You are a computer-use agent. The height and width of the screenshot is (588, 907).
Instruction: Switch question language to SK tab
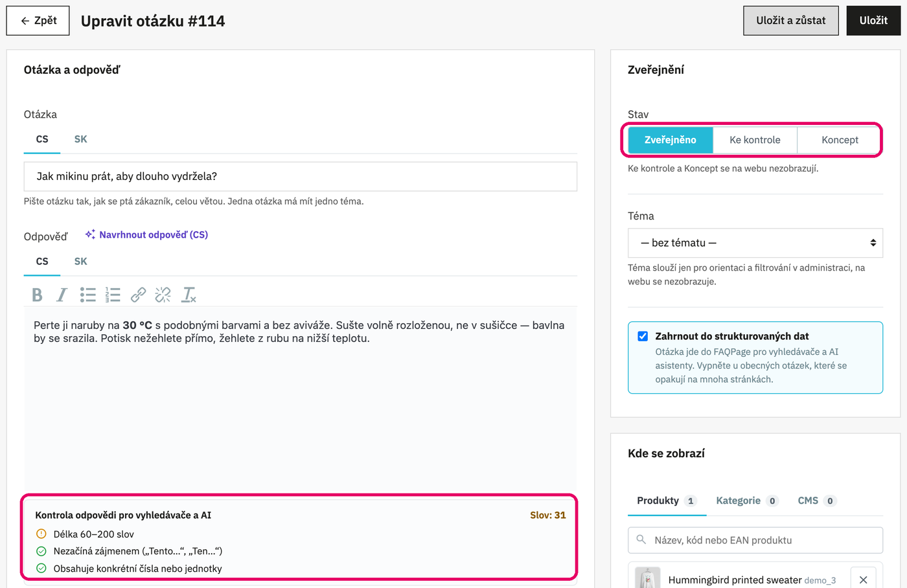click(x=81, y=139)
